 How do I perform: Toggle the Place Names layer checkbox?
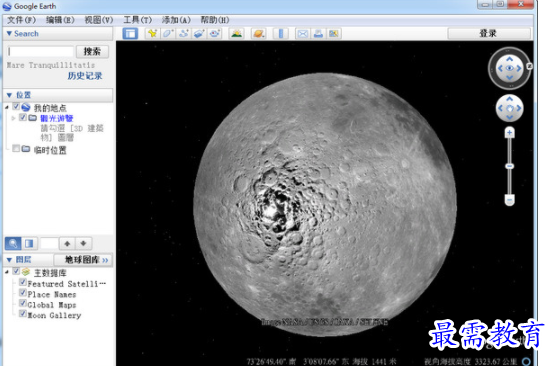[x=23, y=292]
